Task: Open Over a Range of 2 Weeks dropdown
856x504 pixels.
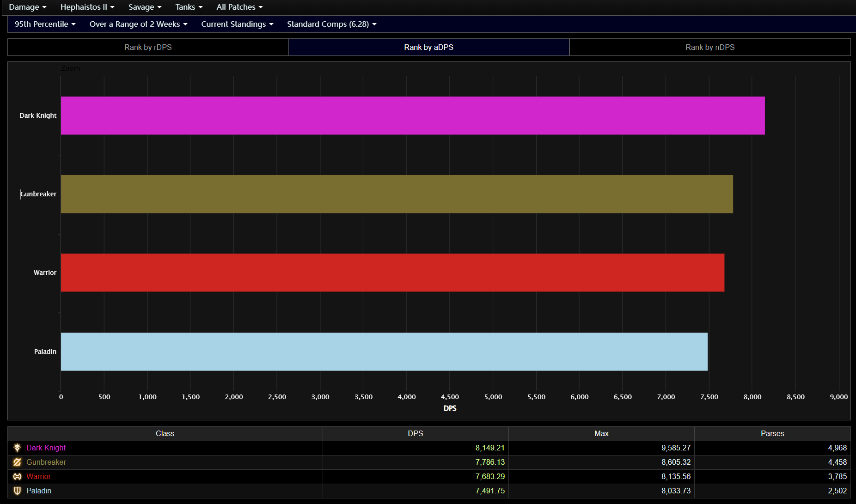Action: tap(138, 24)
